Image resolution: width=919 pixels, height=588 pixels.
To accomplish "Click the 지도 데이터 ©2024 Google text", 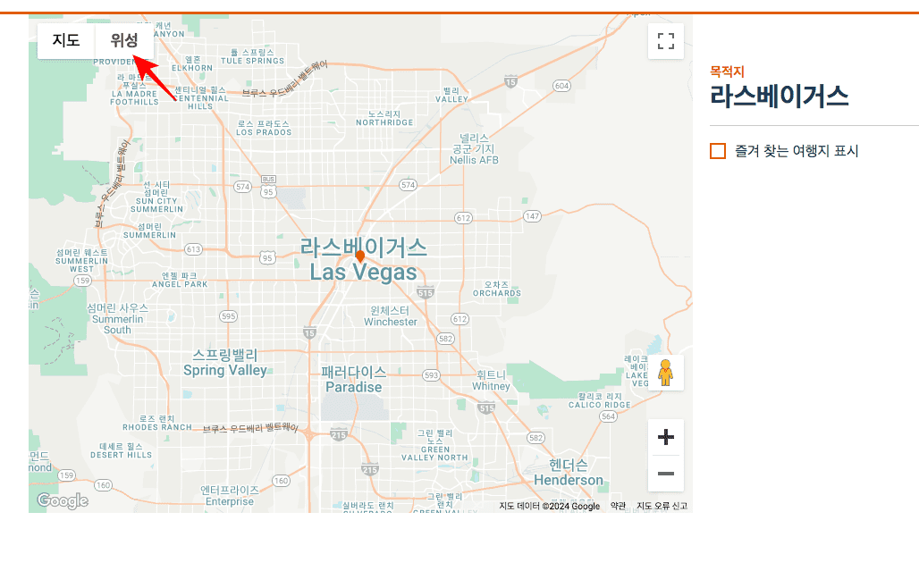I will (550, 506).
